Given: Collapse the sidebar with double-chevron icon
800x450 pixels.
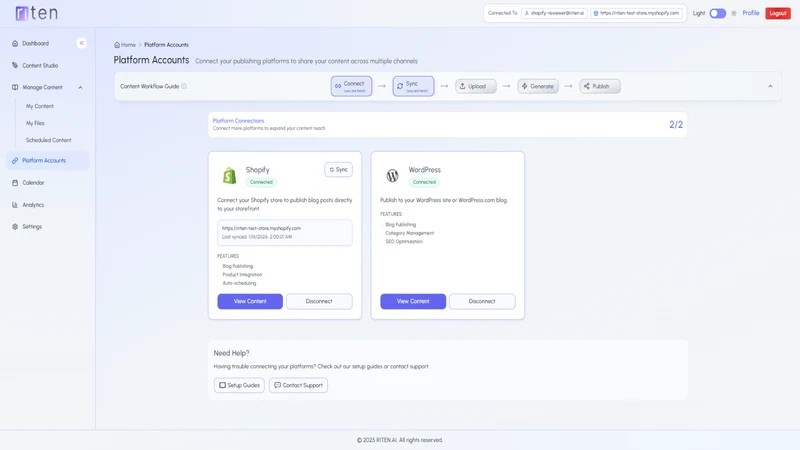Looking at the screenshot, I should click(x=82, y=43).
